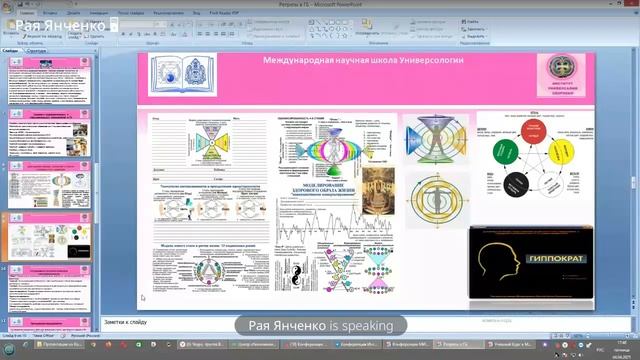Close the slides and outline pane

click(x=95, y=51)
